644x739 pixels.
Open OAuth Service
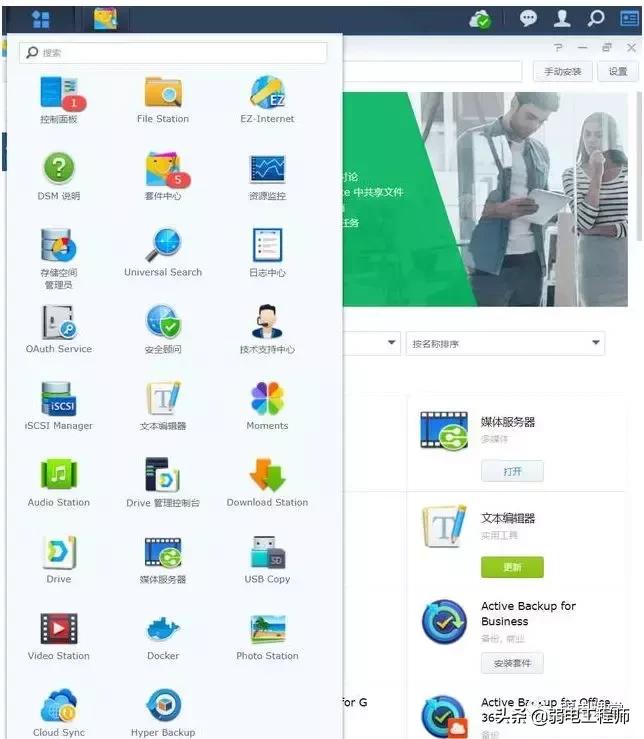click(x=58, y=330)
